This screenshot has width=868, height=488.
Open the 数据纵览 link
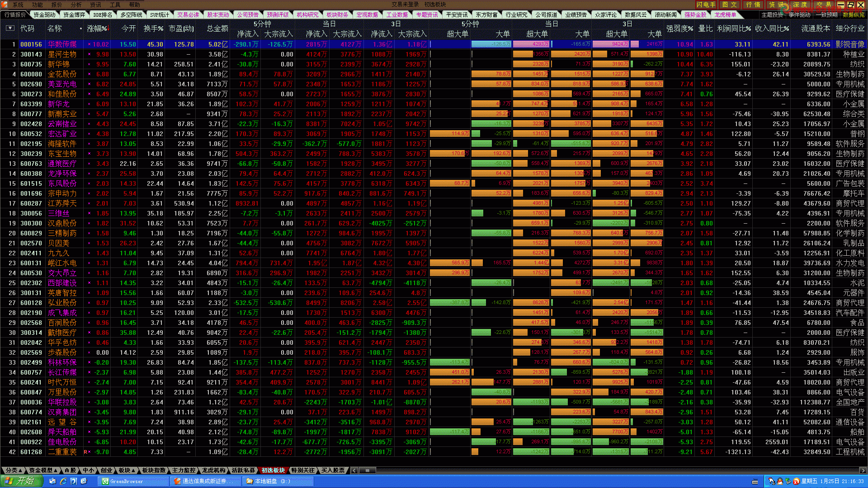(x=854, y=14)
